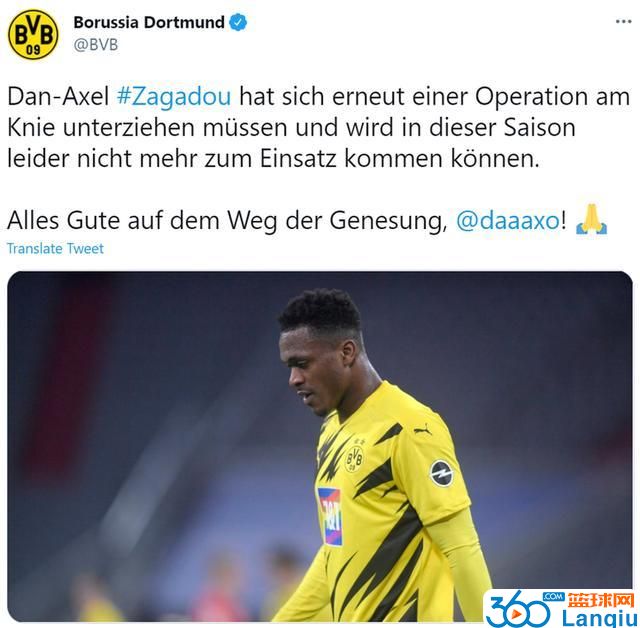This screenshot has height=628, width=640.
Task: Open the player photo attached to tweet
Action: tap(320, 446)
